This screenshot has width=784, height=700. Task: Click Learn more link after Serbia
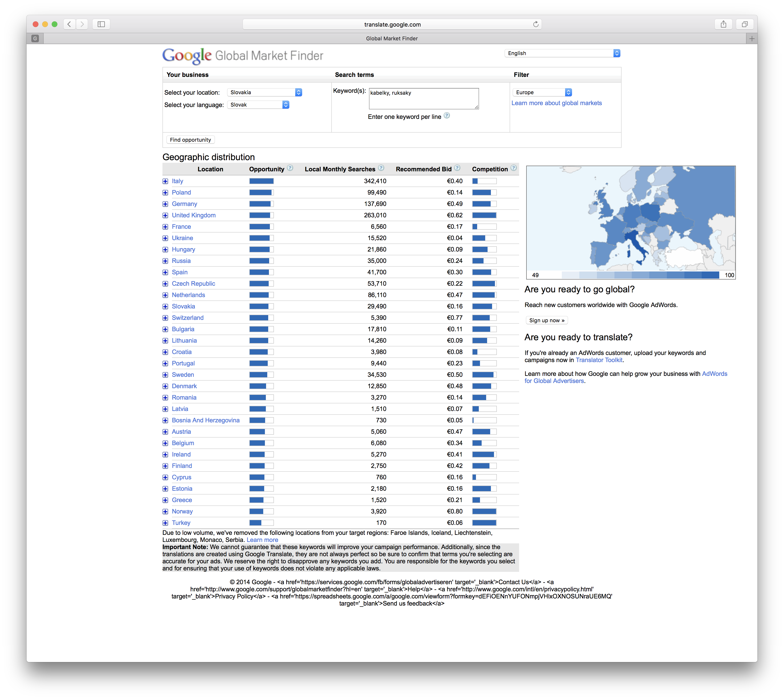pos(262,540)
